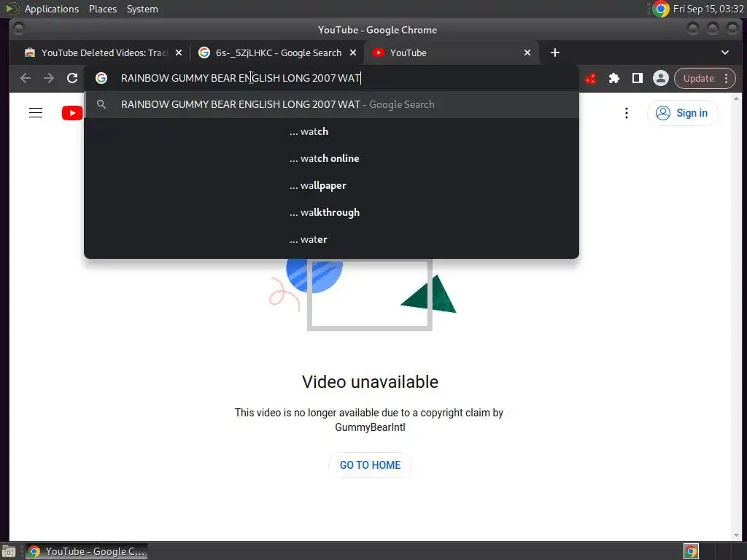747x560 pixels.
Task: Click inside the address bar text
Action: click(241, 78)
